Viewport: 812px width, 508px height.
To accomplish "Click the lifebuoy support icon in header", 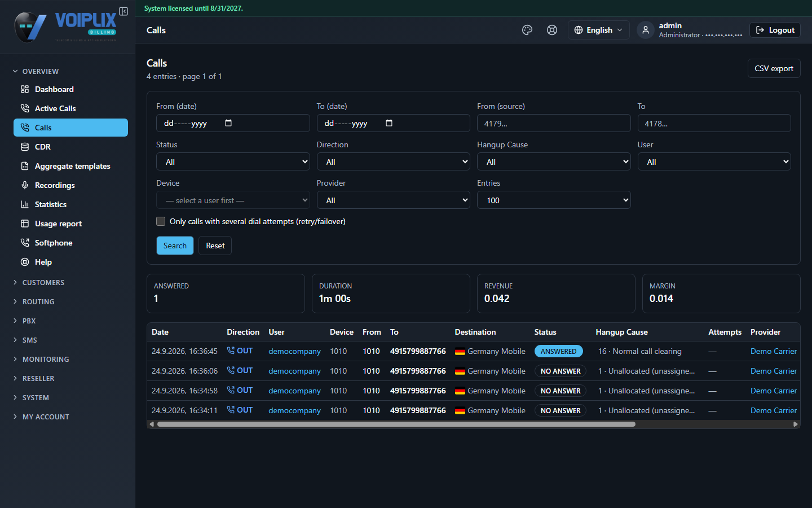I will tap(552, 30).
